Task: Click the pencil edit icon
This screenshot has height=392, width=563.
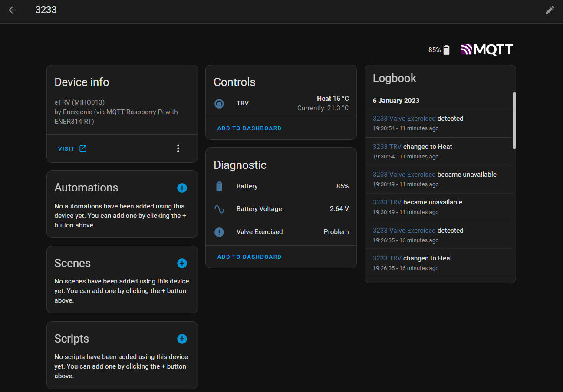Action: click(550, 10)
